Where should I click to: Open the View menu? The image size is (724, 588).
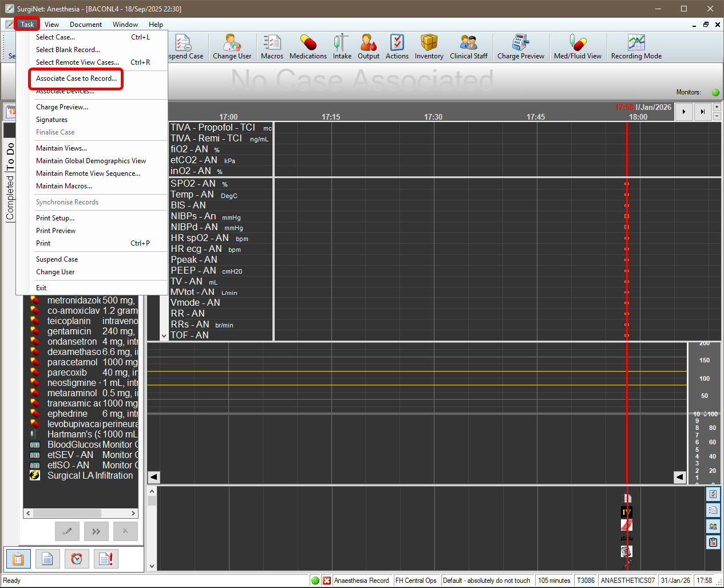tap(52, 25)
